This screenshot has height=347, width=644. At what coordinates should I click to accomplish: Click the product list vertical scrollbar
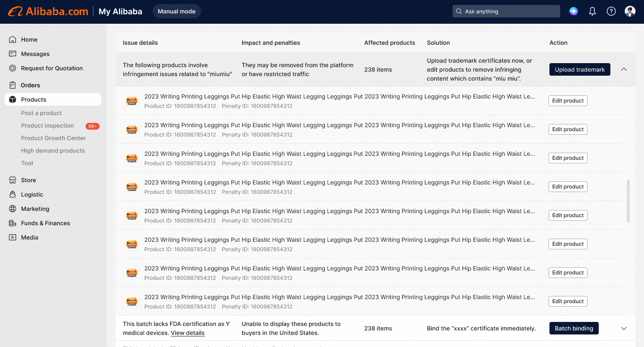click(628, 201)
